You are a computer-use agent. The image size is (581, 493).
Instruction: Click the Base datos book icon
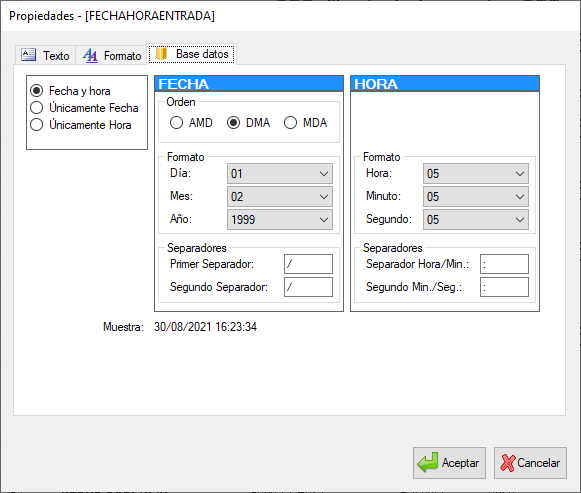point(161,53)
